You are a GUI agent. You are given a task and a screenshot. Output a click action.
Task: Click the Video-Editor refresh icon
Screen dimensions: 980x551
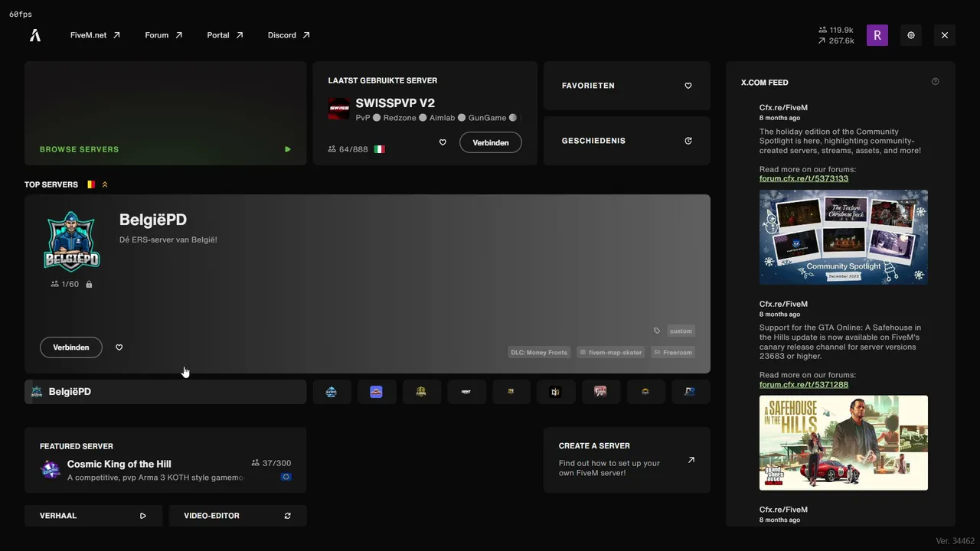click(x=288, y=516)
